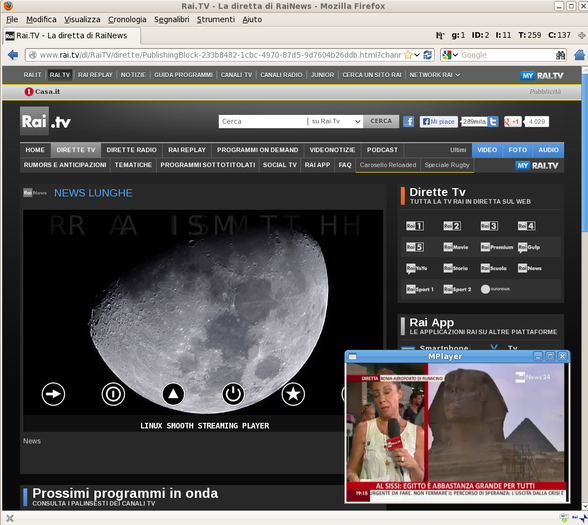Viewport: 588px width, 525px height.
Task: Open the Rai Sport 1 live channel
Action: tap(420, 289)
